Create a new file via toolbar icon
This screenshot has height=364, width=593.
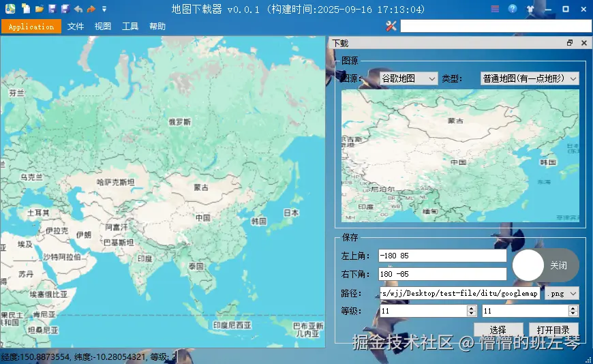coord(26,9)
